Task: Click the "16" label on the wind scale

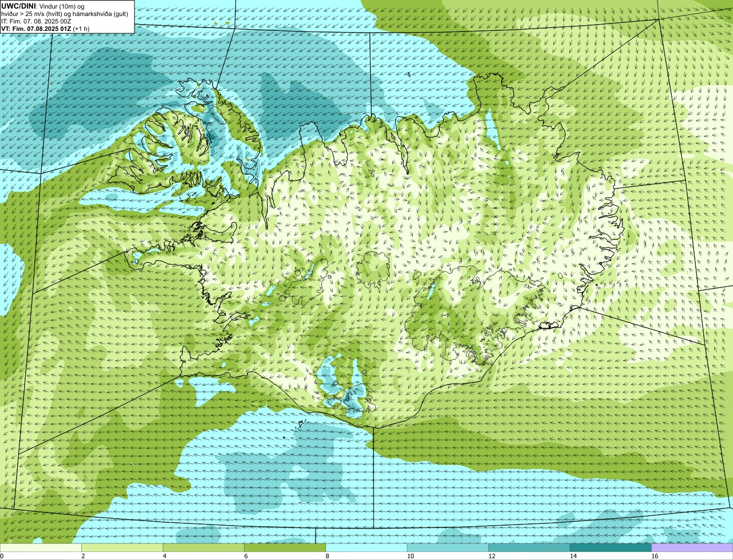Action: coord(655,556)
